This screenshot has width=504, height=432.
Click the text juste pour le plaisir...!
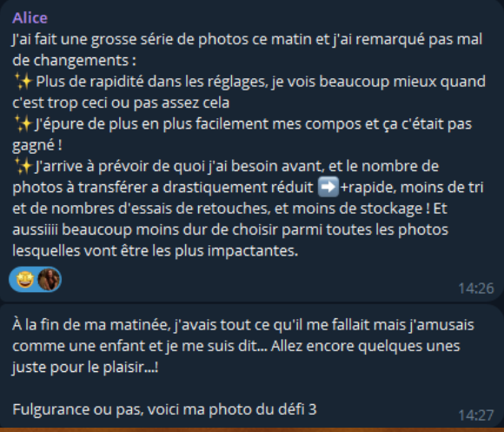(x=85, y=367)
